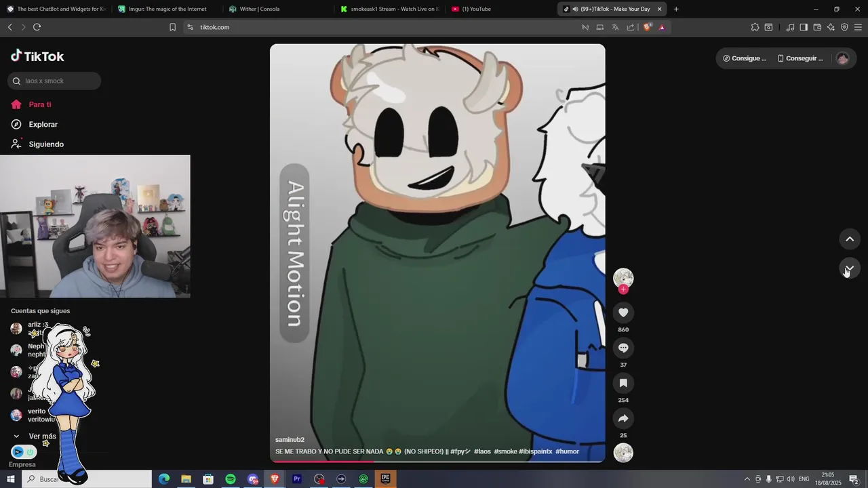Open Premiere Pro from the taskbar
Screen dimensions: 868x488
(297, 479)
